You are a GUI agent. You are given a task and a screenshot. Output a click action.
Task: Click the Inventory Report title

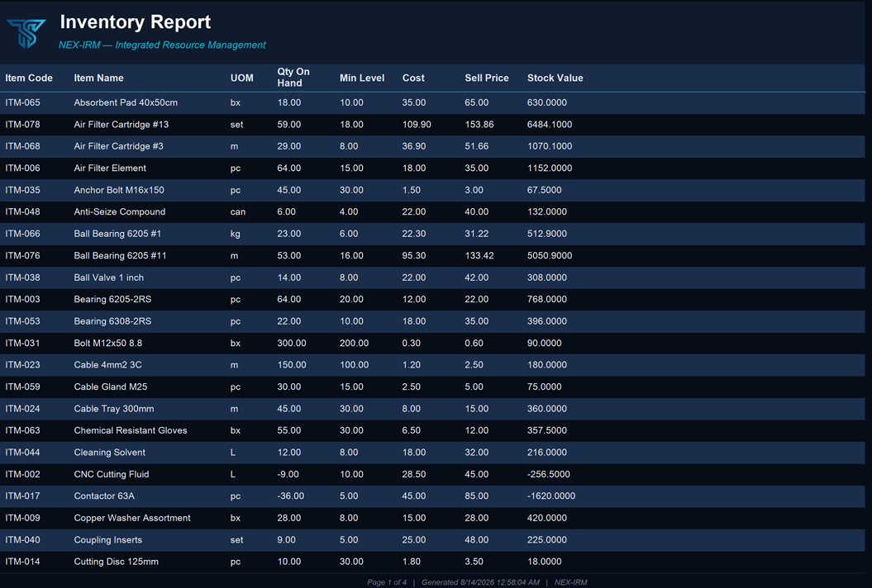point(135,22)
